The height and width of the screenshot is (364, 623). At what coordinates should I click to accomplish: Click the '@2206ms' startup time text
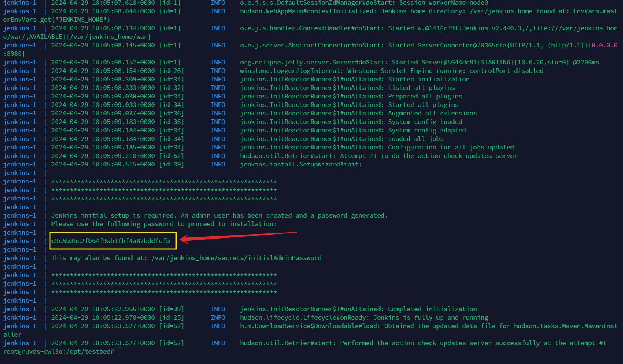click(586, 62)
